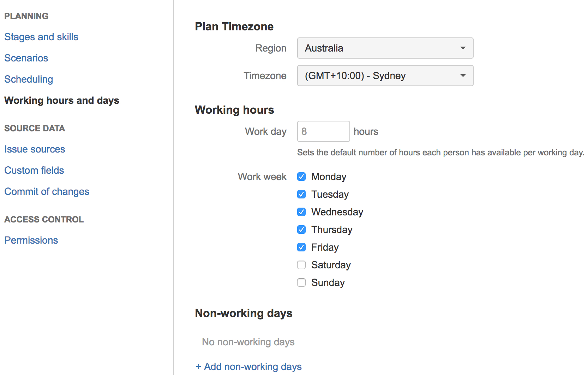This screenshot has width=588, height=375.
Task: Enable Saturday as a working day
Action: point(301,265)
